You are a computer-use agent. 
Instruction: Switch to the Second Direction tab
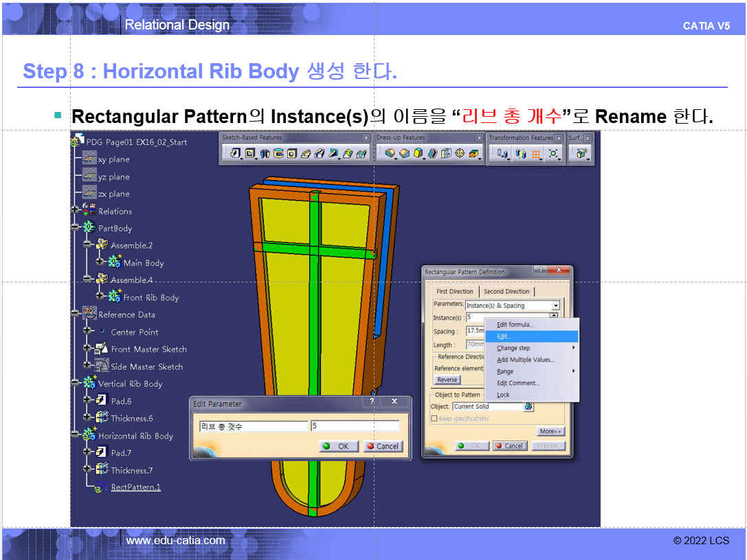pos(506,291)
